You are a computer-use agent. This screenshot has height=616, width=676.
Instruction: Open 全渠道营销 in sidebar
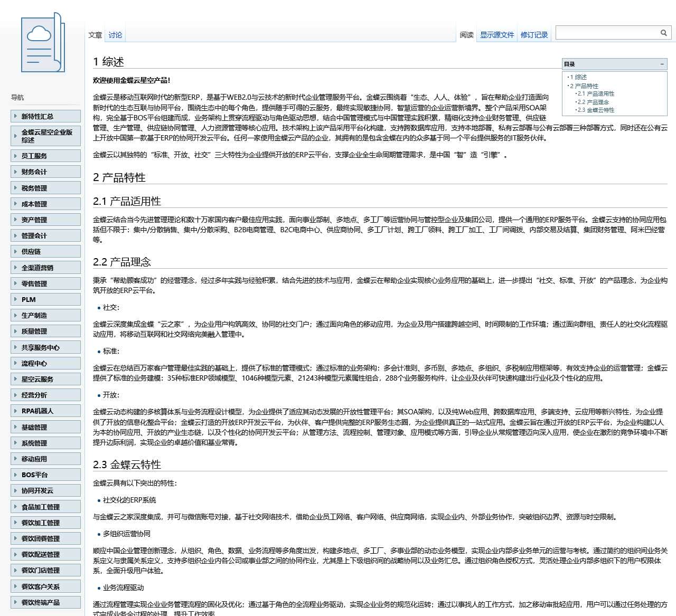click(x=45, y=268)
